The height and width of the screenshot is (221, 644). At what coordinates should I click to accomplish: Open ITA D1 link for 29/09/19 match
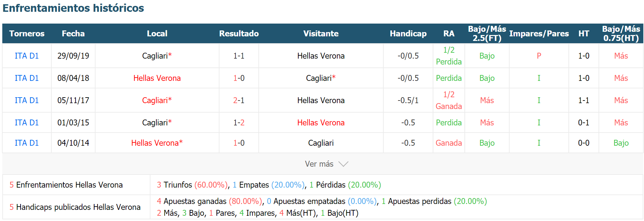[x=27, y=56]
